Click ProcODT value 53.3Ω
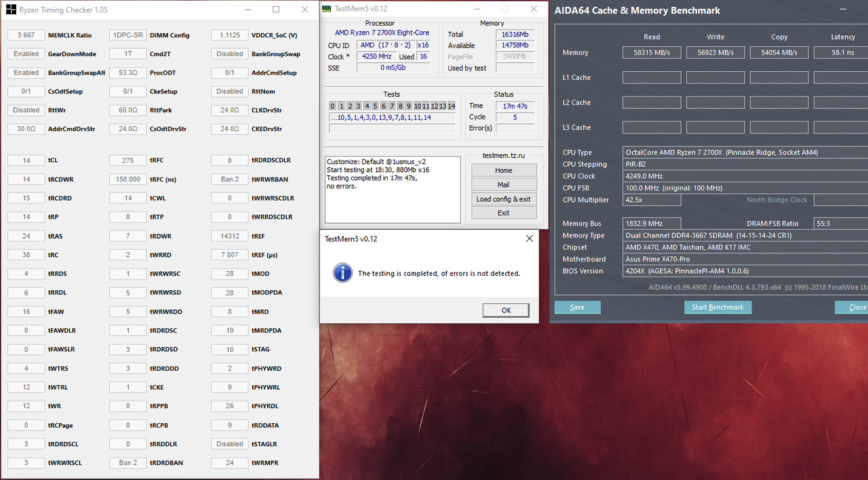868x480 pixels. point(128,73)
